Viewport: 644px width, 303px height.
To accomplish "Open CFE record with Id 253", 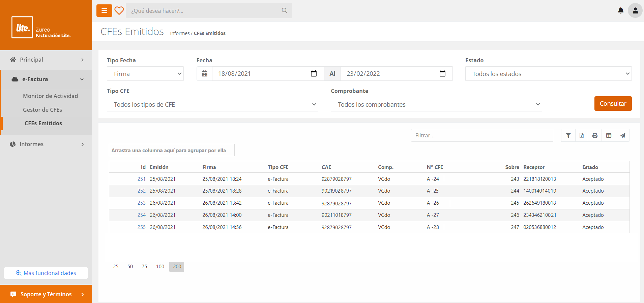I will [x=141, y=203].
